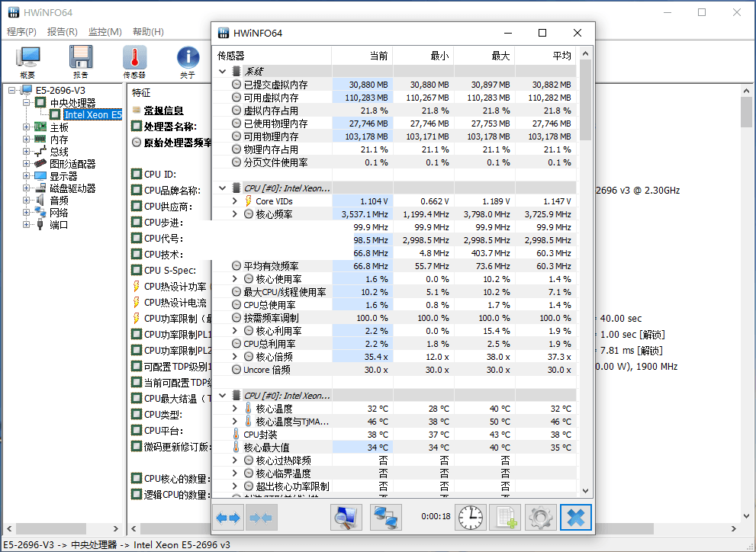Click the 关于 about info icon
The height and width of the screenshot is (552, 756).
(188, 61)
